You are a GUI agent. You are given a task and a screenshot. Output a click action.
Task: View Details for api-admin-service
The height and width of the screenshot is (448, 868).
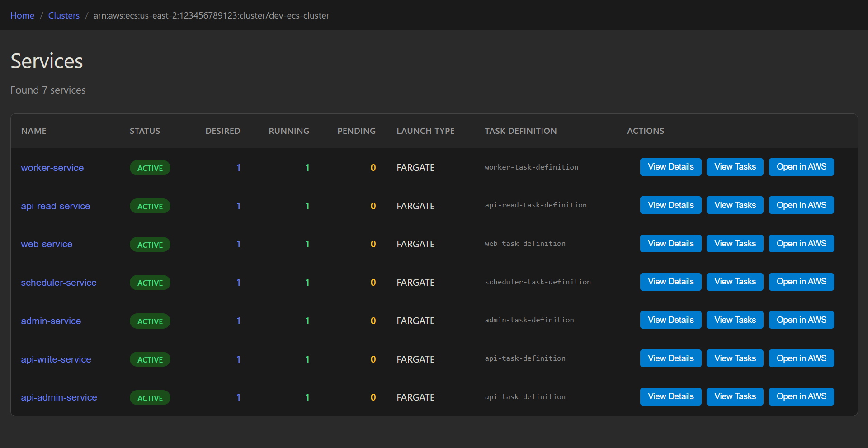pos(670,396)
